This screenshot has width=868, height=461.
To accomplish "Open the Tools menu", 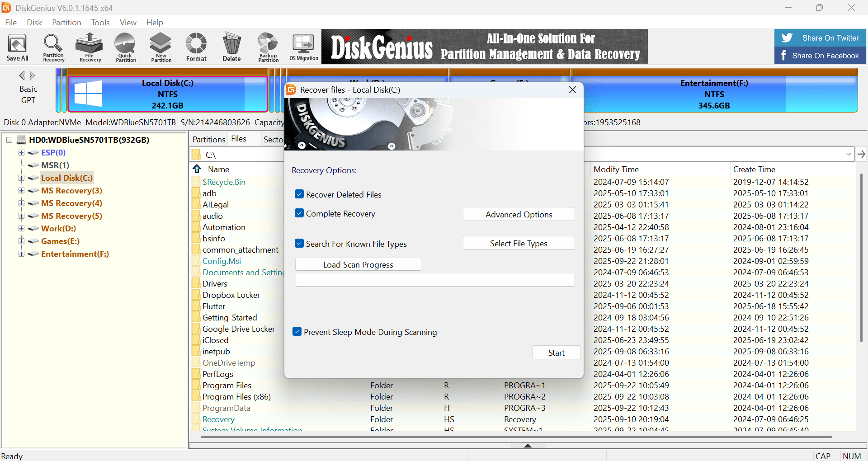I will click(100, 23).
